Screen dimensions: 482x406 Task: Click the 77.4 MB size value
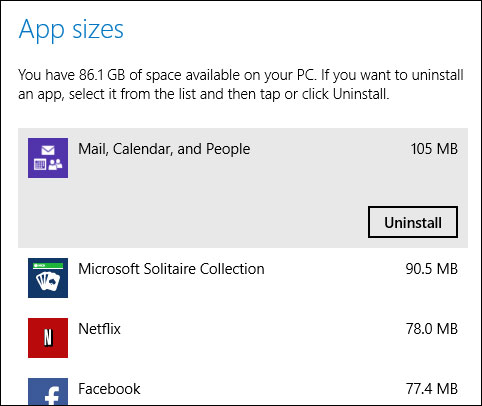[x=432, y=389]
